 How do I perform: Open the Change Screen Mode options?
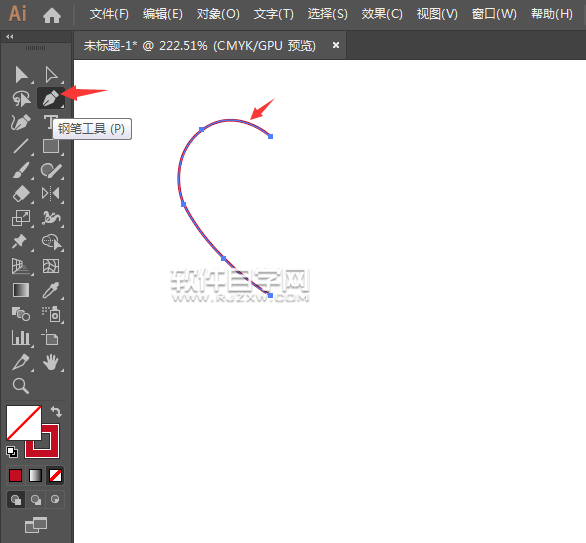[36, 525]
